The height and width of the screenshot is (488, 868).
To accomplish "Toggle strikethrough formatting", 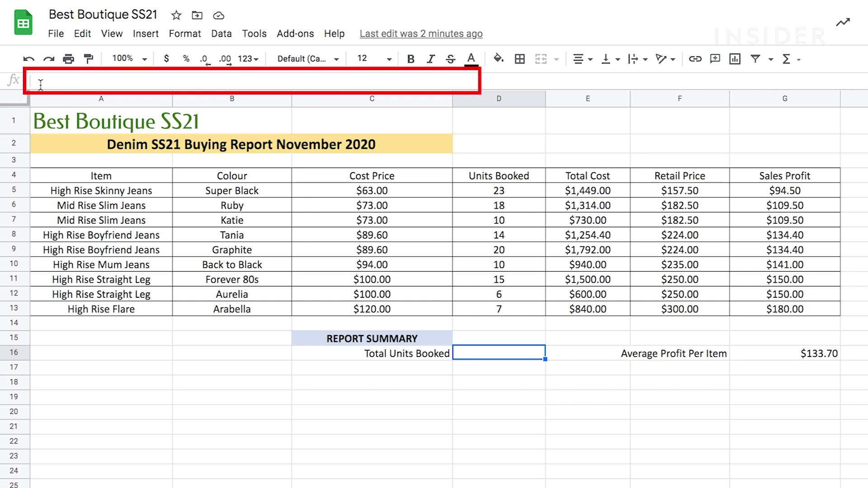I will coord(450,59).
